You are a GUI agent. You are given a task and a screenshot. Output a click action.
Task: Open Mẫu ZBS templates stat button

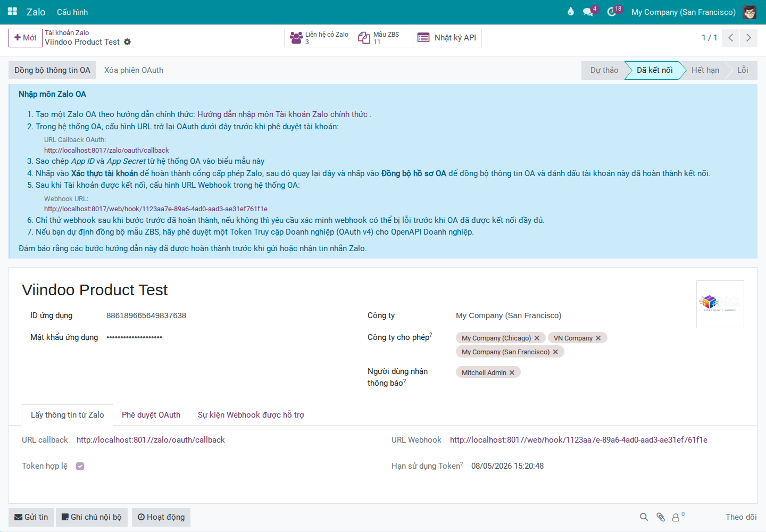pos(384,38)
